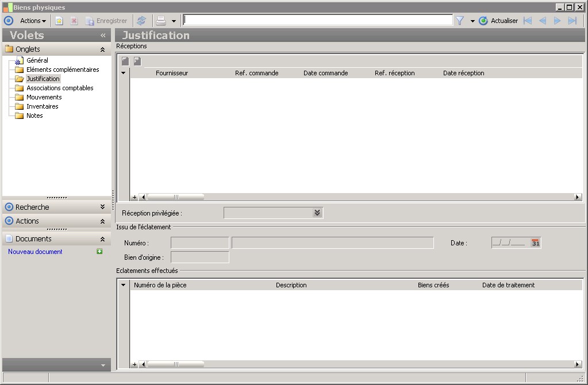Click the first Réceptions grid toolbar icon
Screen dimensions: 588x385
pos(125,61)
